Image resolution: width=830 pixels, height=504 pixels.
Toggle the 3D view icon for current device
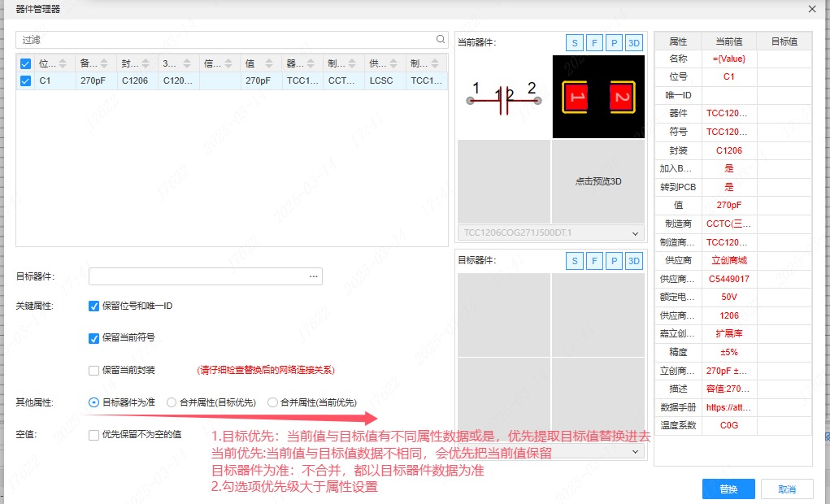pyautogui.click(x=635, y=43)
